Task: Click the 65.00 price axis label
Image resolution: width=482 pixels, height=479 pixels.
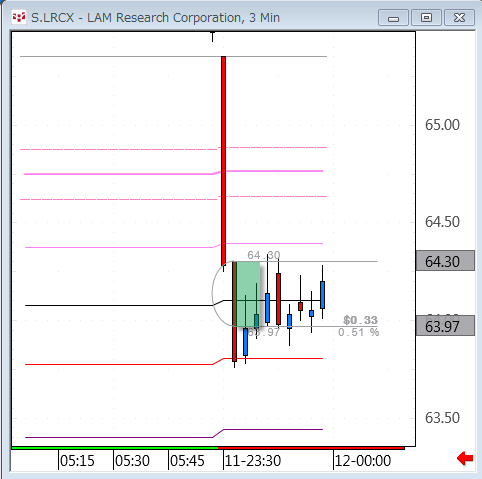Action: point(442,125)
